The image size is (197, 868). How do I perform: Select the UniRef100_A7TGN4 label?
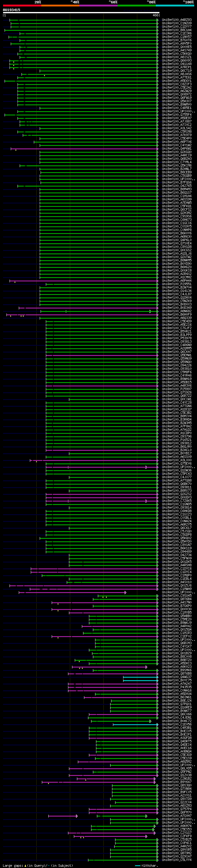176,406
